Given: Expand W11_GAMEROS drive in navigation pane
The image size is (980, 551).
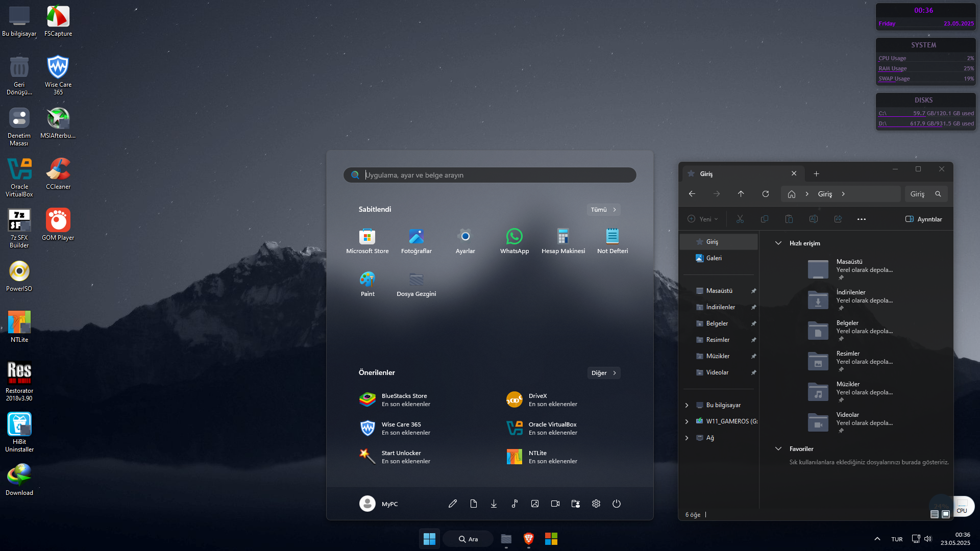Looking at the screenshot, I should point(687,421).
